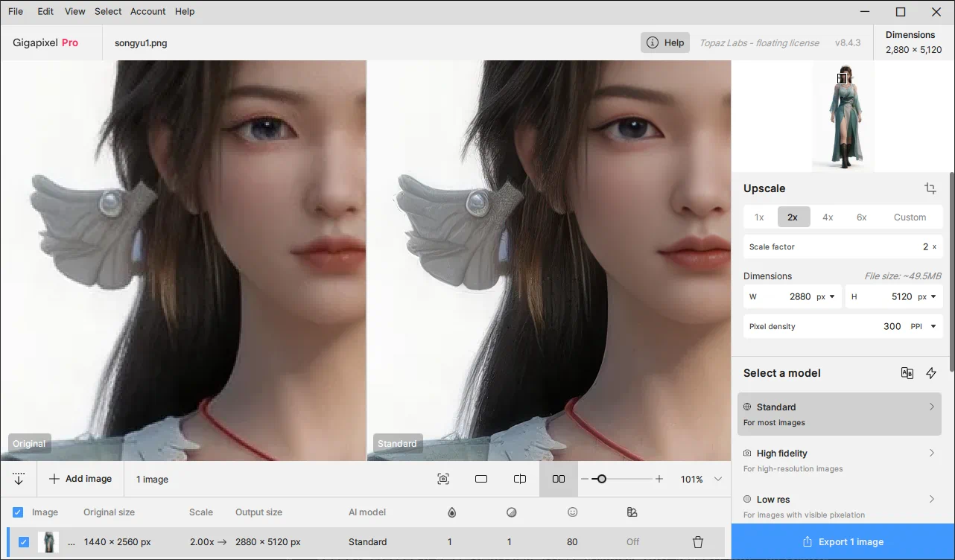This screenshot has height=560, width=955.
Task: Click the 101% zoom level value
Action: click(x=692, y=479)
